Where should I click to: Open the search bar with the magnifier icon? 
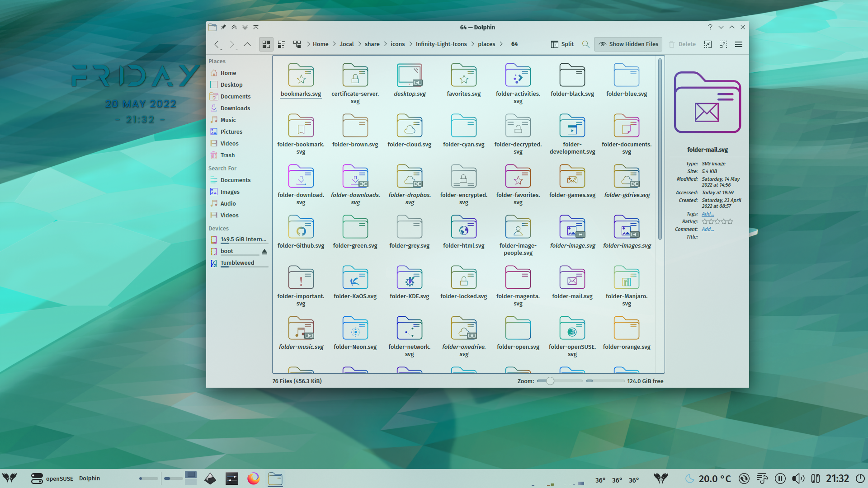point(585,44)
